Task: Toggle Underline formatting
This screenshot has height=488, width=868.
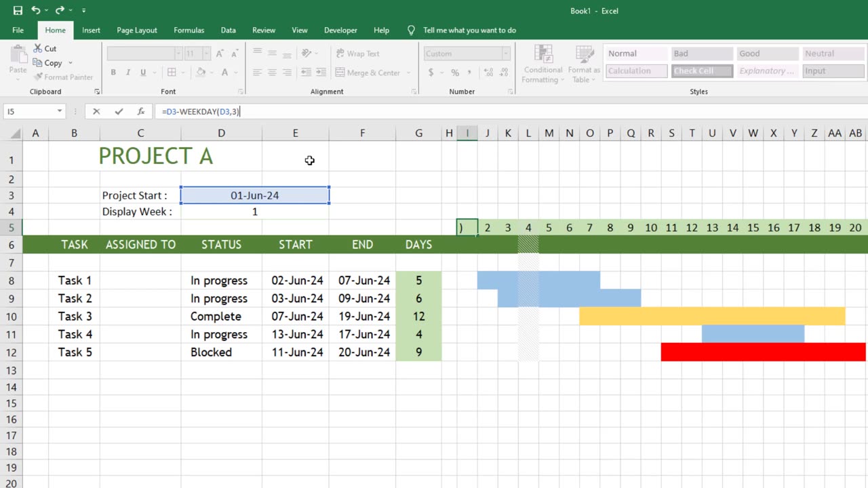Action: coord(143,73)
